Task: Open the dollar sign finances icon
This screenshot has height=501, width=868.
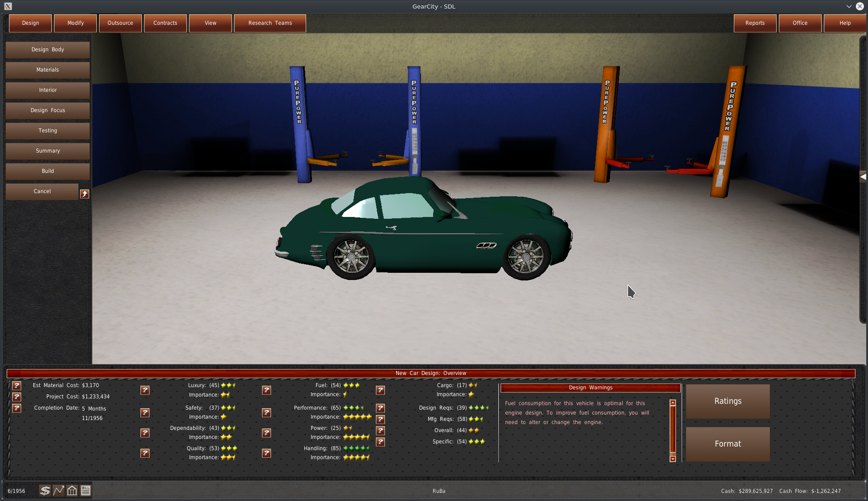Action: (x=45, y=491)
